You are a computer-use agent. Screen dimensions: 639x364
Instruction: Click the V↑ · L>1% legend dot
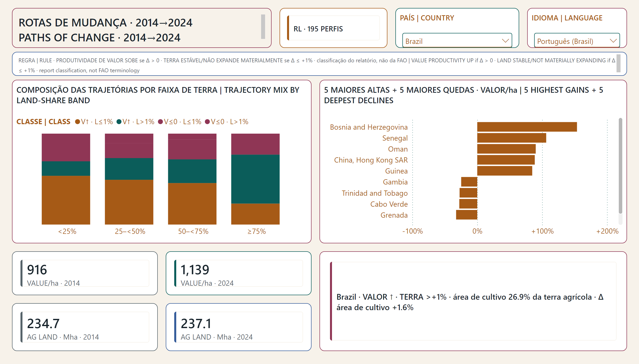[119, 122]
